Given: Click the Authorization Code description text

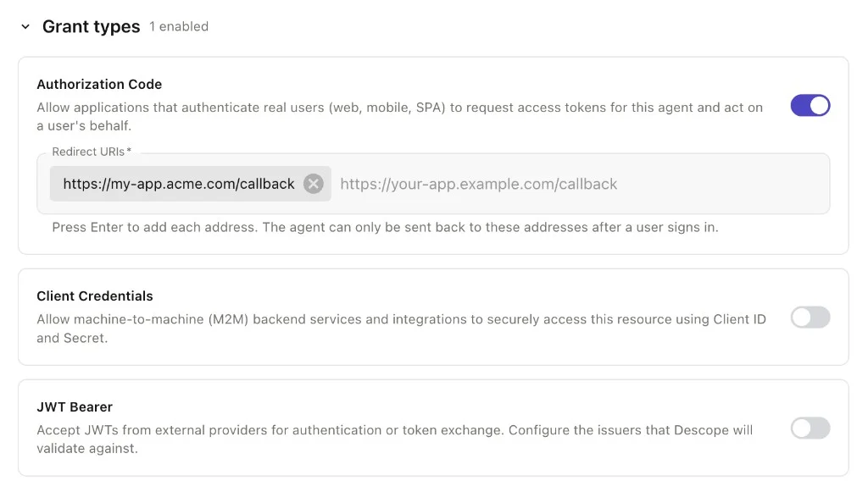Looking at the screenshot, I should pyautogui.click(x=400, y=116).
